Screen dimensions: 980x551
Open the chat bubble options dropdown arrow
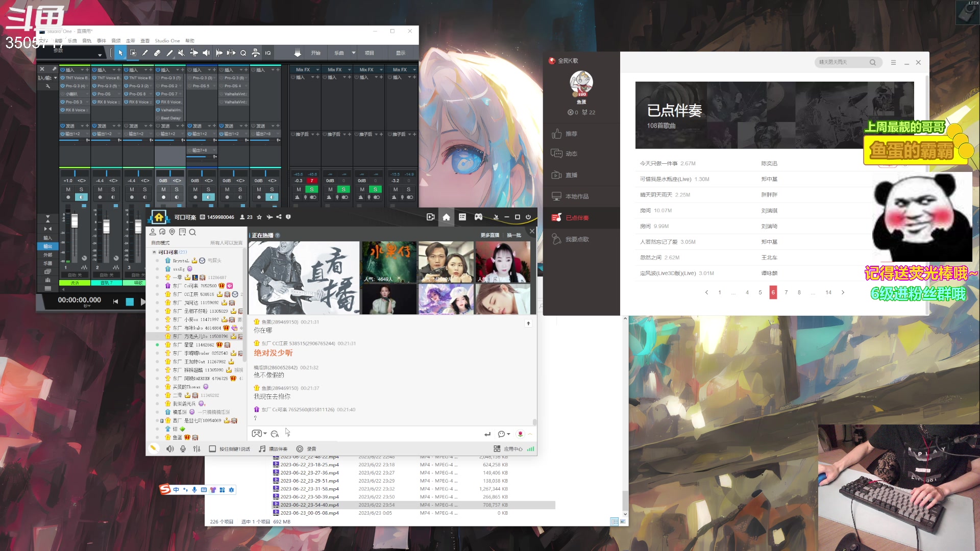coord(508,434)
